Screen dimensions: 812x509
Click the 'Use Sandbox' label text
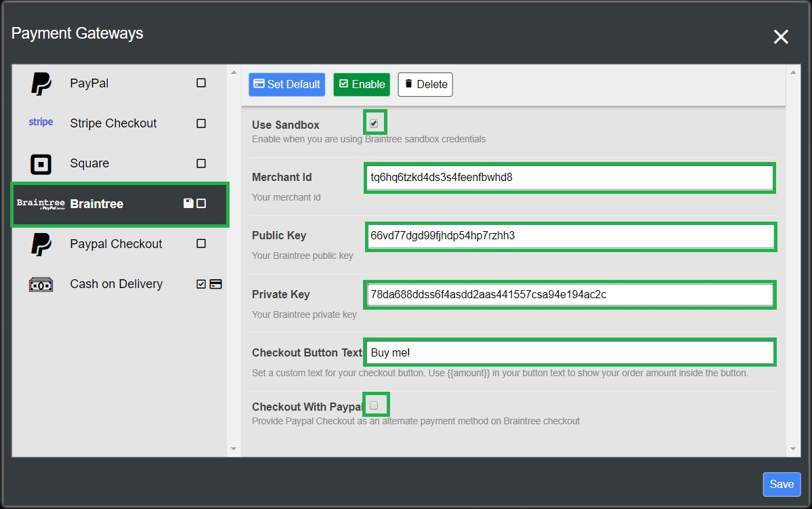click(285, 125)
